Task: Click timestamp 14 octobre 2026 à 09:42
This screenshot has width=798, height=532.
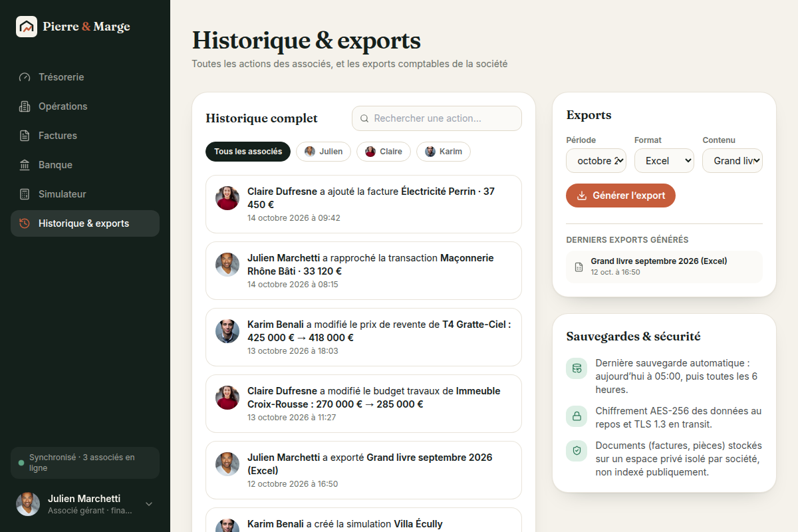Action: tap(294, 218)
